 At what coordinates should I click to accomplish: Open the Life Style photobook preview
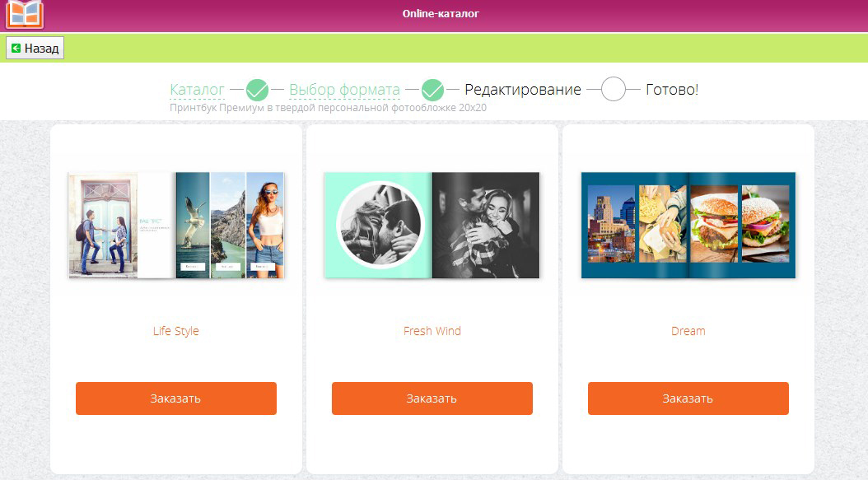(176, 225)
